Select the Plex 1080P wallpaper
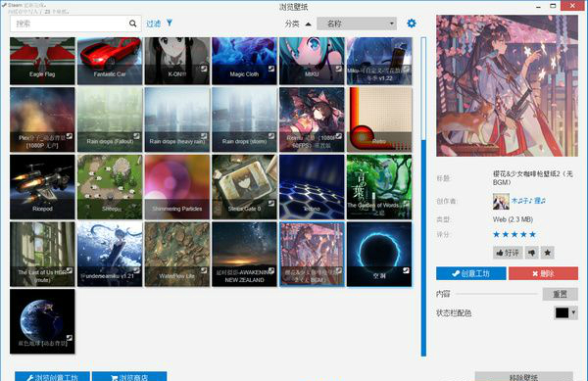The height and width of the screenshot is (381, 588). pos(42,119)
